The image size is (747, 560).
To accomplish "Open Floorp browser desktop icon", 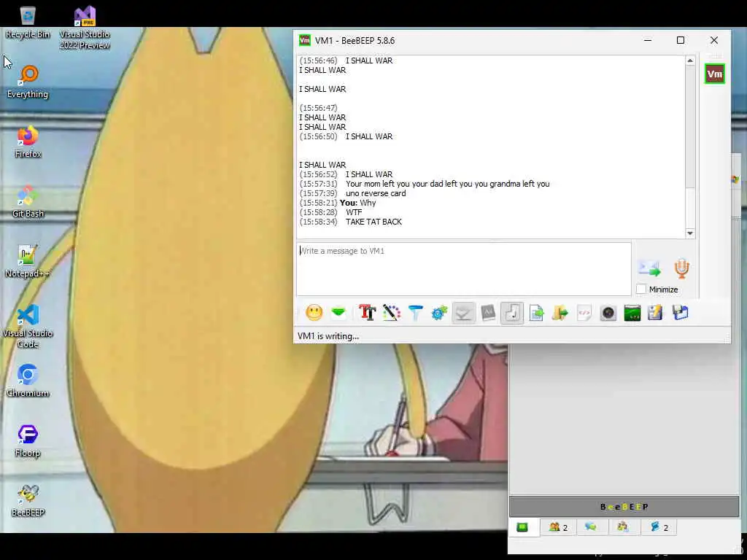I will coord(28,441).
